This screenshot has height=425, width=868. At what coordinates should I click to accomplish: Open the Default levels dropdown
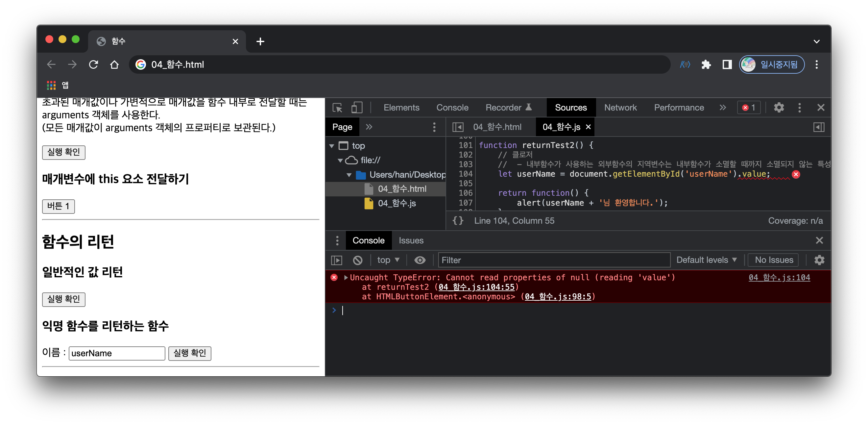click(706, 260)
